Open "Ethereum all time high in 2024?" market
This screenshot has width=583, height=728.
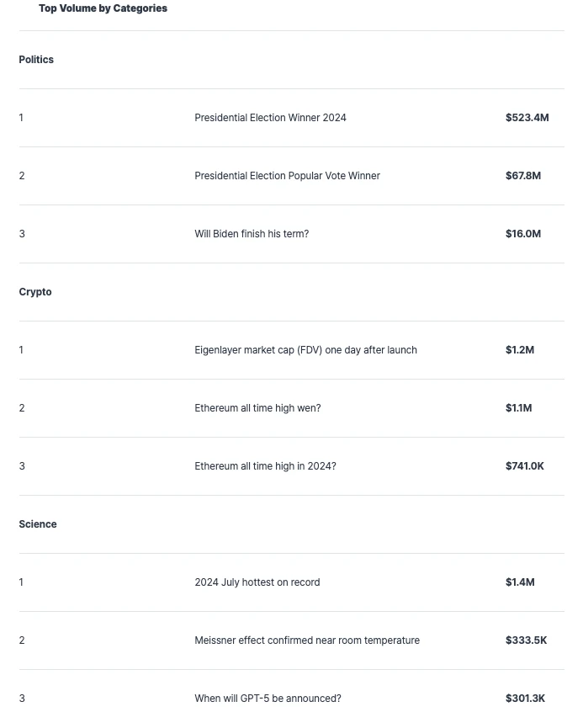(265, 466)
